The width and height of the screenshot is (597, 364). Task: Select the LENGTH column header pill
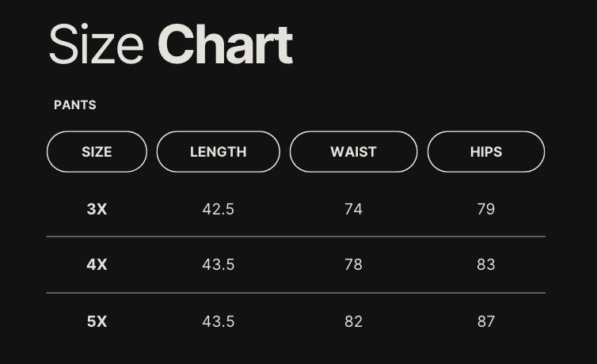[218, 152]
